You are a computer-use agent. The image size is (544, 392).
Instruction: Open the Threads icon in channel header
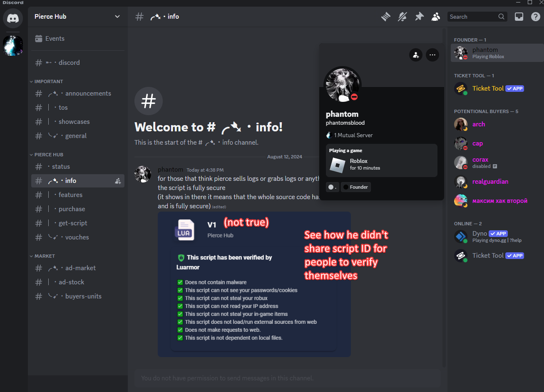pos(386,17)
